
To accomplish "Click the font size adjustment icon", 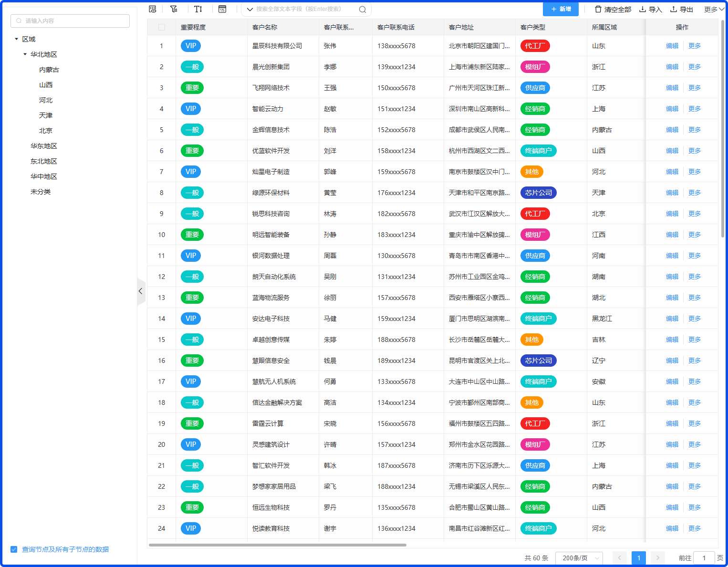I will [x=198, y=9].
